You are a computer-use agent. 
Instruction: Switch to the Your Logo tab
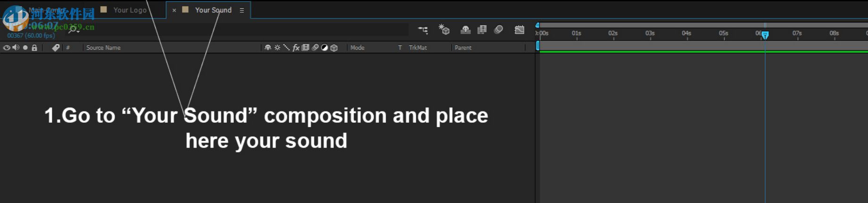point(130,10)
